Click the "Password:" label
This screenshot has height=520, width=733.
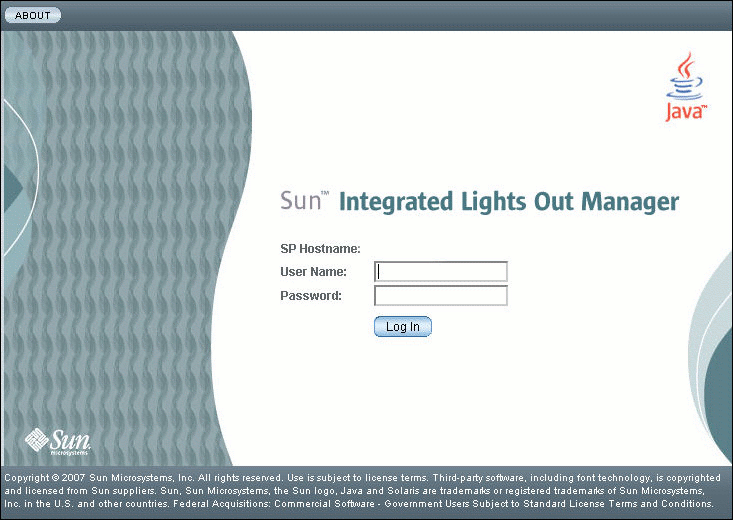click(x=311, y=296)
